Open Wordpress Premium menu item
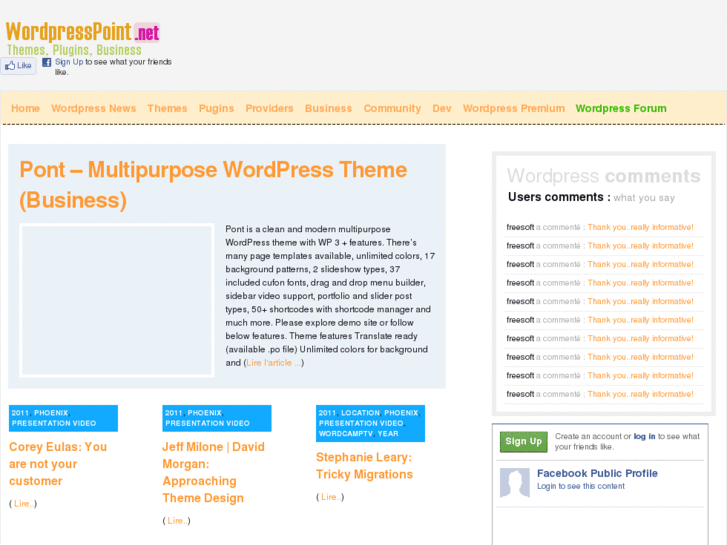 tap(514, 109)
